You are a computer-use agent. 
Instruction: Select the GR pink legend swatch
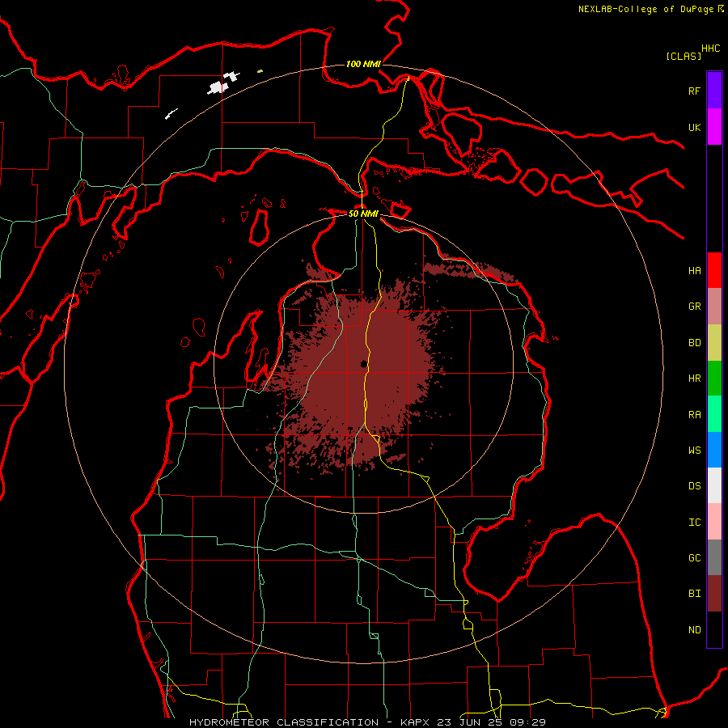click(x=714, y=307)
